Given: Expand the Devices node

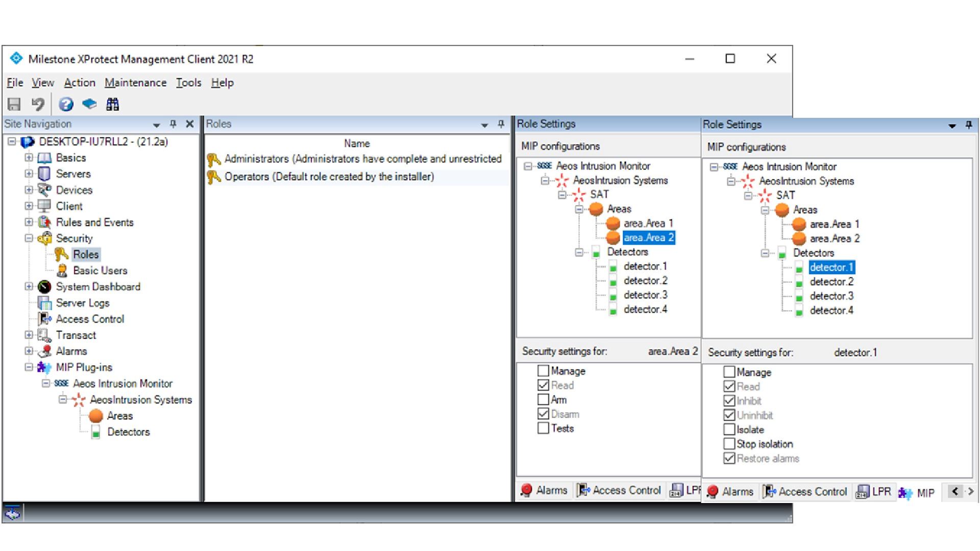Looking at the screenshot, I should (x=29, y=190).
